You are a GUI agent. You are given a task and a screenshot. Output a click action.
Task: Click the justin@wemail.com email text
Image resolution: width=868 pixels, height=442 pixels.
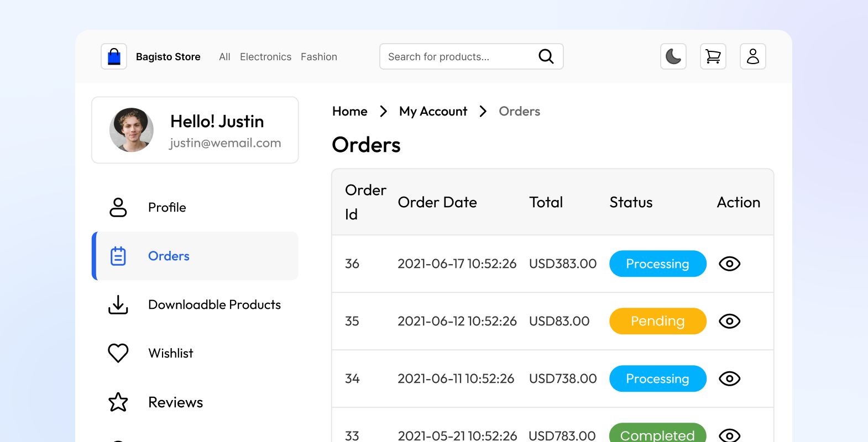(225, 143)
